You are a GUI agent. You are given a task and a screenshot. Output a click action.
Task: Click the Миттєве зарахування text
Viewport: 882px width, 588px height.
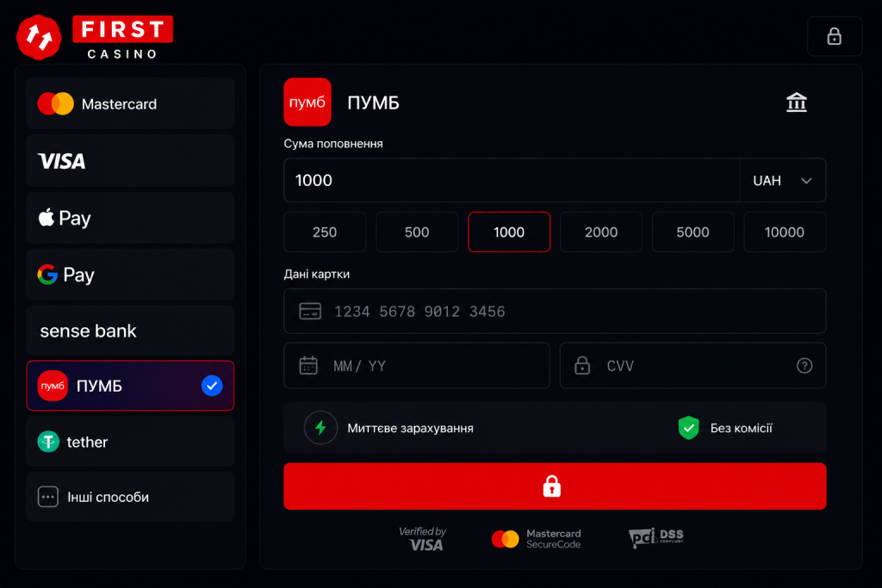[410, 429]
